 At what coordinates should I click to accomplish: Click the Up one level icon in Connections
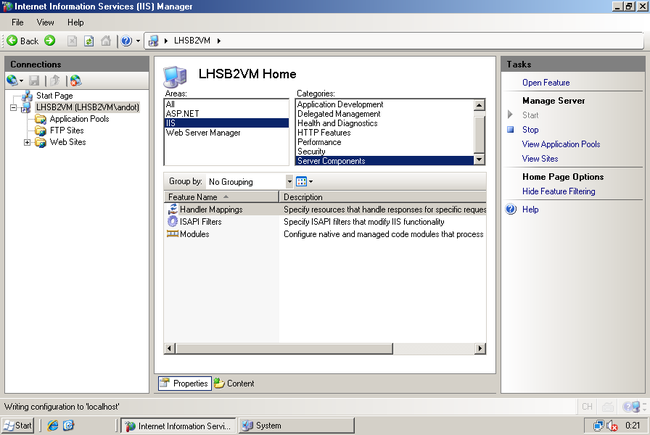pos(55,80)
